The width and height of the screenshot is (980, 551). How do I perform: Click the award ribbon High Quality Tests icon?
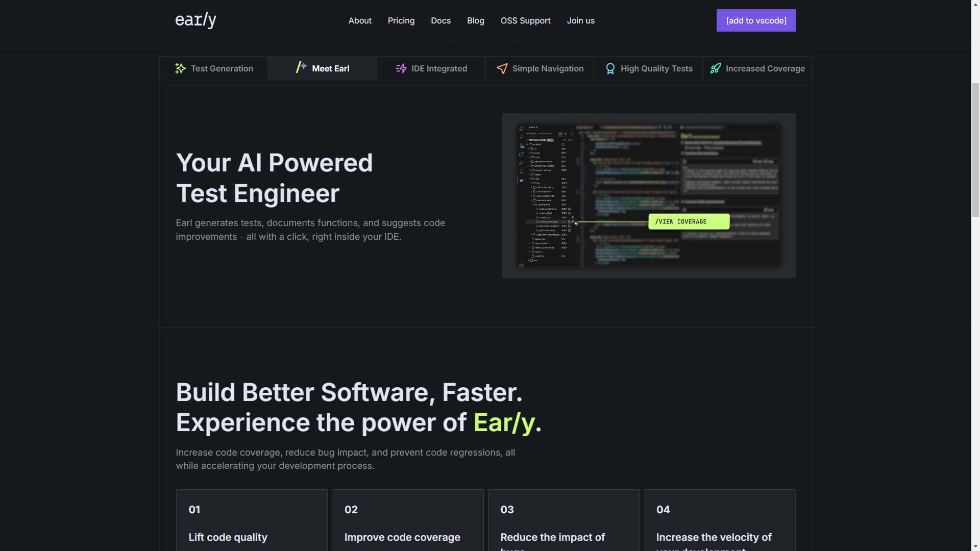tap(610, 68)
